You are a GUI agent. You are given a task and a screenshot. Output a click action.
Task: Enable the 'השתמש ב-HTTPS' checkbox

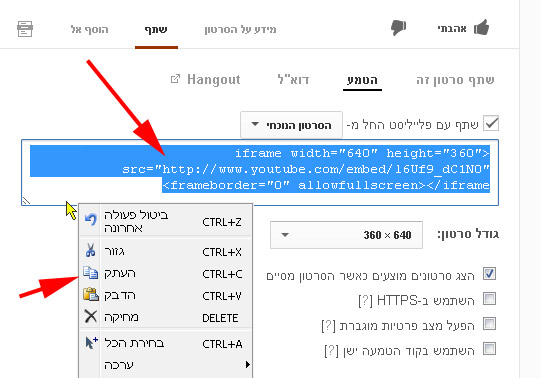[x=489, y=299]
